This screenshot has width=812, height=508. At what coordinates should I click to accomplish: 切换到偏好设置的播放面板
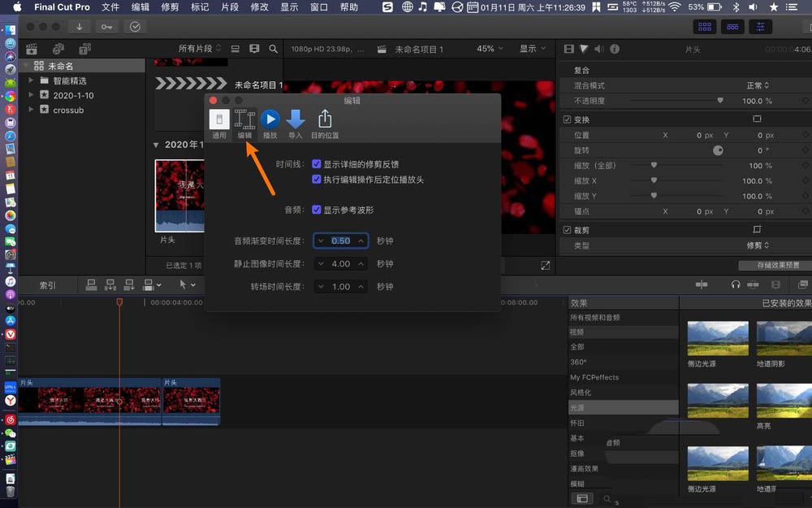tap(270, 122)
